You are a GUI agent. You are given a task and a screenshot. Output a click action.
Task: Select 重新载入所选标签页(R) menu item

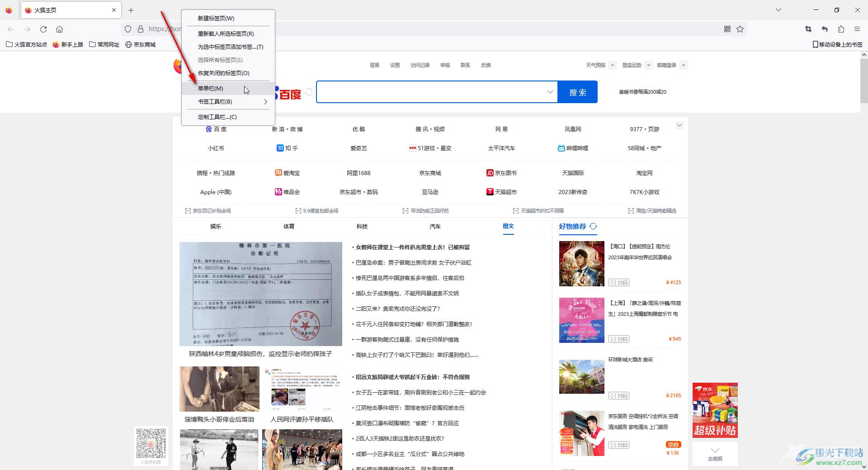(228, 33)
